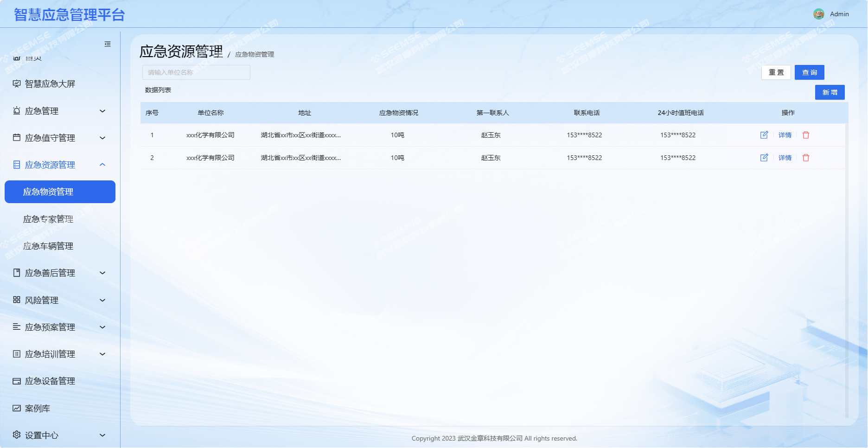Viewport: 868px width, 448px height.
Task: Focus the 请输入单位名称 search field
Action: pyautogui.click(x=196, y=72)
